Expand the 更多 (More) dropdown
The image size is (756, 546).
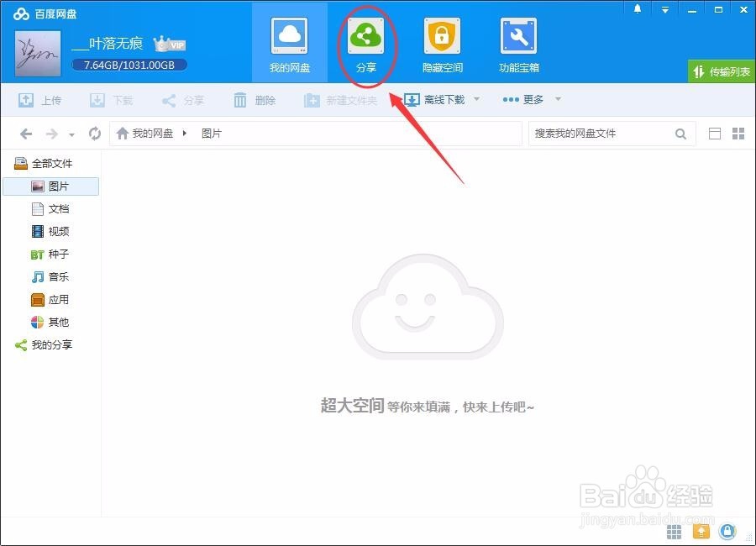click(531, 99)
